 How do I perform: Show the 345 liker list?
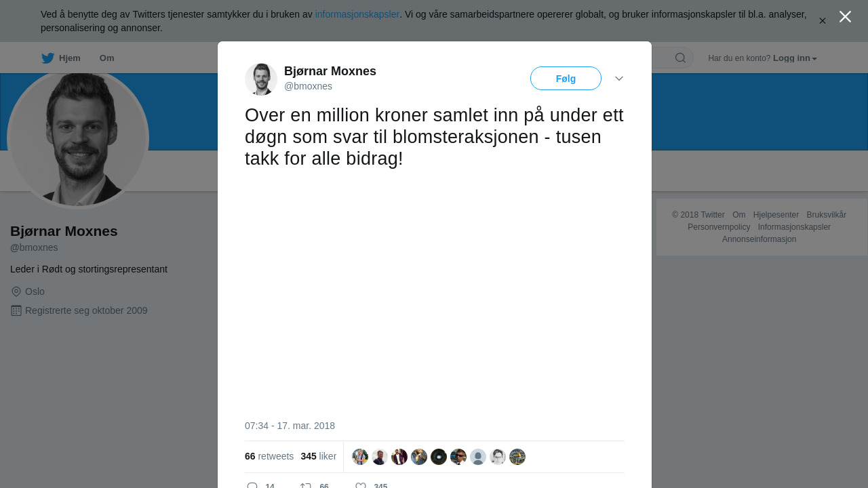pyautogui.click(x=319, y=456)
